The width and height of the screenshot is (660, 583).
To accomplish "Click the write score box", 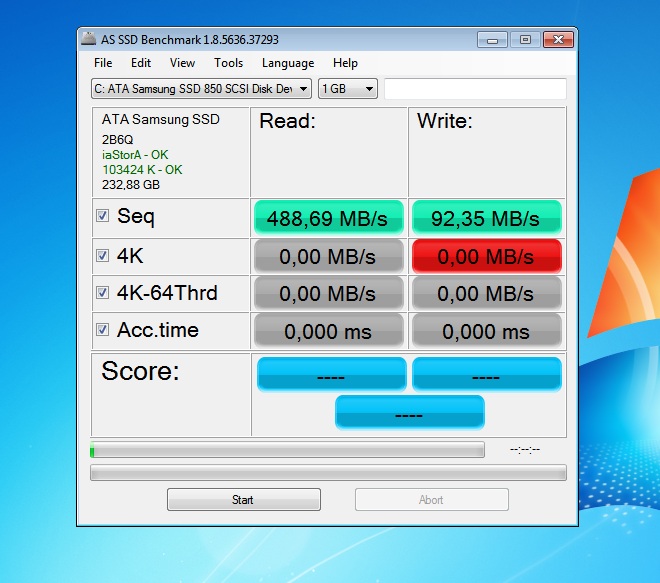I will [x=487, y=374].
